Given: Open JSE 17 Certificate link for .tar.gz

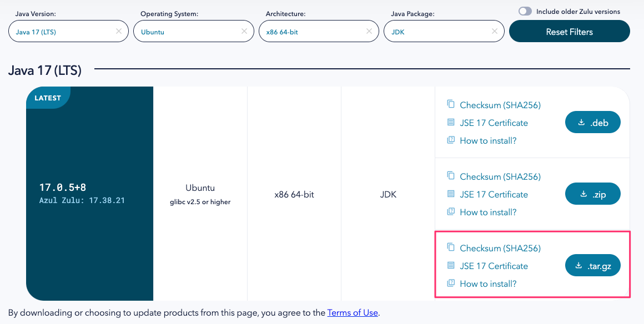Looking at the screenshot, I should tap(494, 266).
